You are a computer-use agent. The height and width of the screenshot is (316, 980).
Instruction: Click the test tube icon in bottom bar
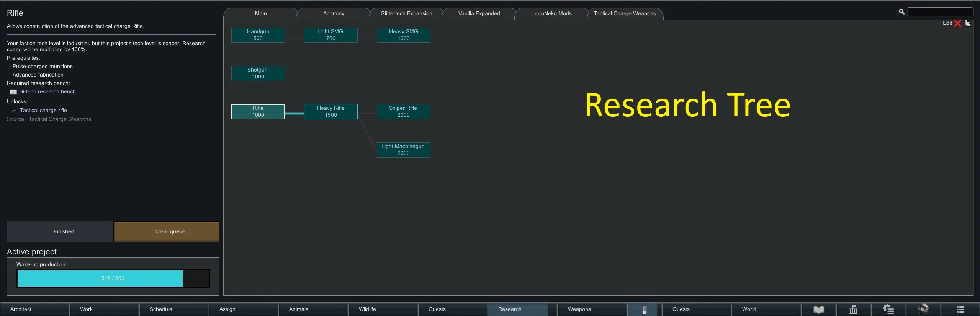tap(644, 309)
